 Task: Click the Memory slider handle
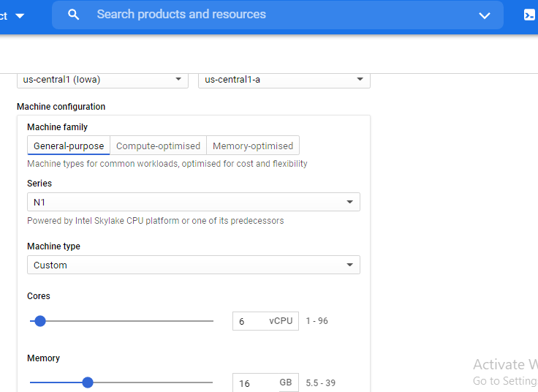click(x=88, y=382)
